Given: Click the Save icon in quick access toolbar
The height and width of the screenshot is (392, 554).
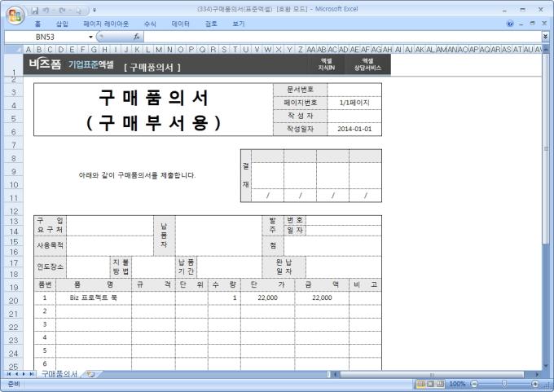Looking at the screenshot, I should click(35, 11).
